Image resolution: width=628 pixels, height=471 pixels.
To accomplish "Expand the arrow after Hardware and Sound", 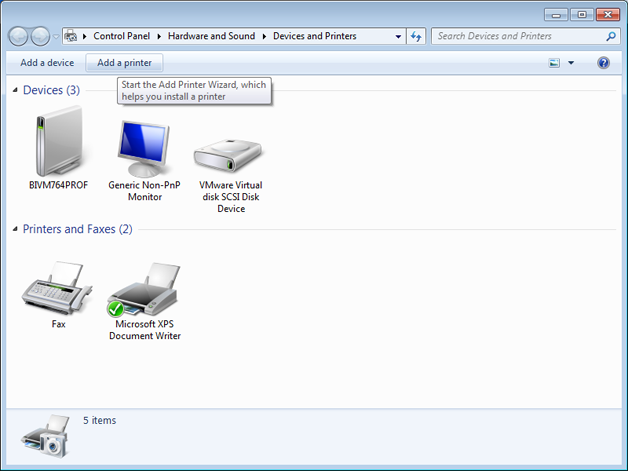I will point(264,36).
